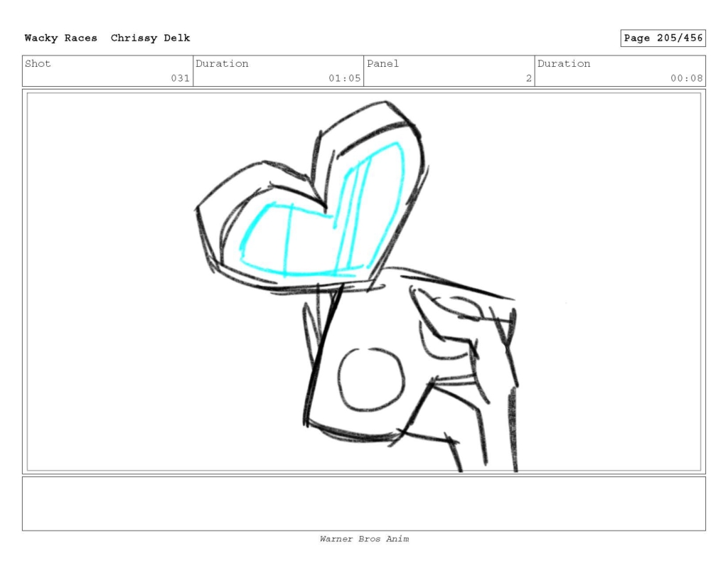Click the shot number '031'
This screenshot has height=564, width=728.
click(x=180, y=78)
